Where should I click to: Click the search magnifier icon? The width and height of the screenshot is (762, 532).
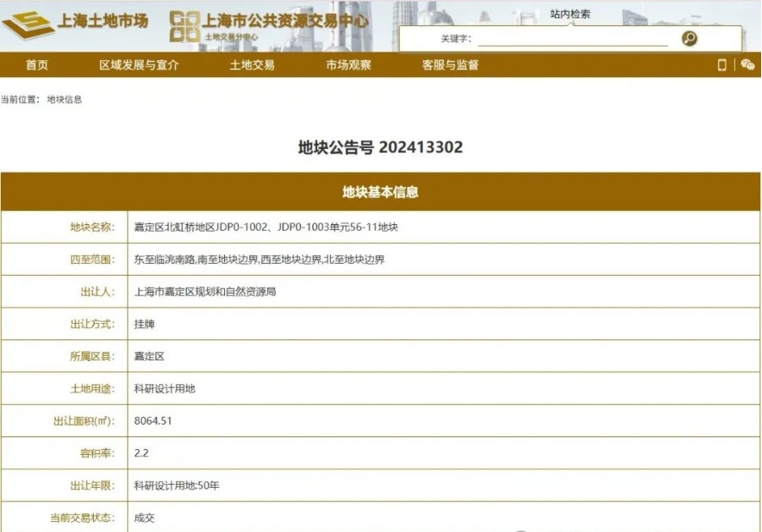pos(689,38)
